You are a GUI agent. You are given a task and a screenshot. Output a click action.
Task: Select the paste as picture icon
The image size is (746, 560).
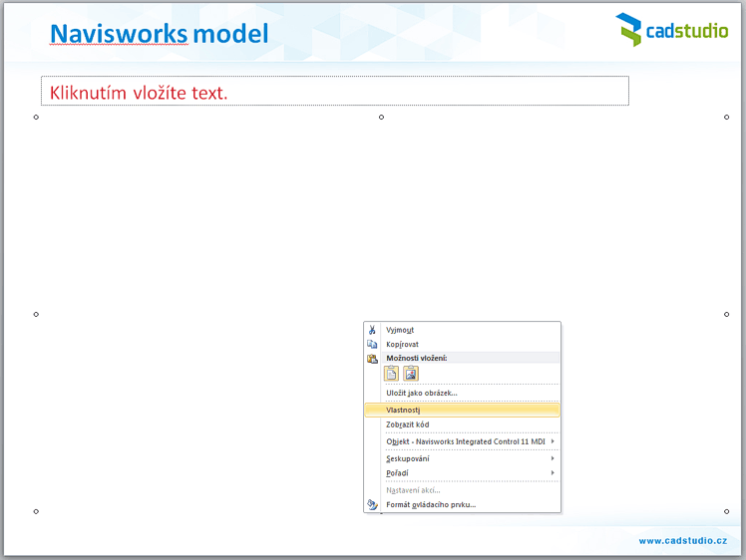[x=411, y=374]
